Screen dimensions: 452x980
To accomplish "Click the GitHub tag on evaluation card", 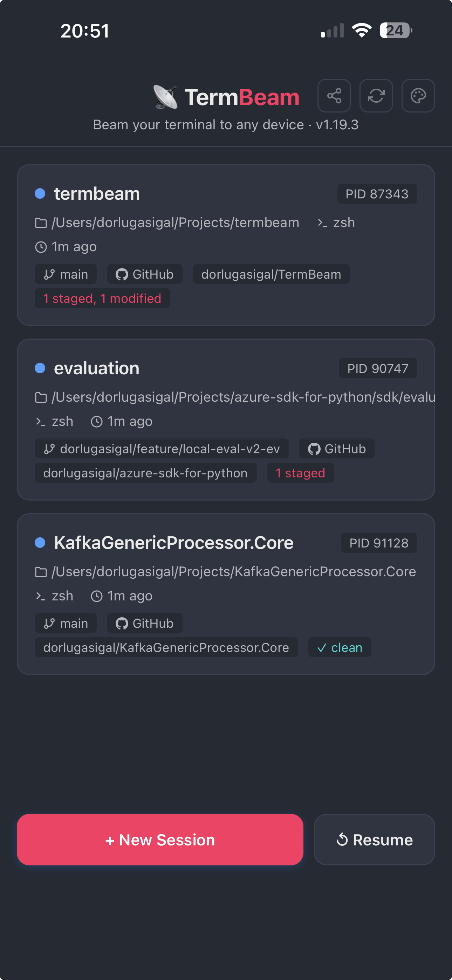I will pyautogui.click(x=337, y=449).
